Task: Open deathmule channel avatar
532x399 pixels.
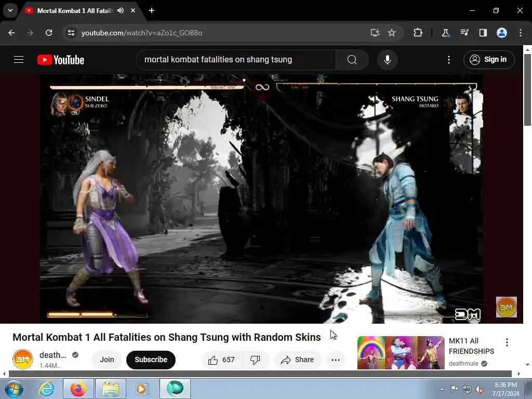Action: [x=23, y=359]
